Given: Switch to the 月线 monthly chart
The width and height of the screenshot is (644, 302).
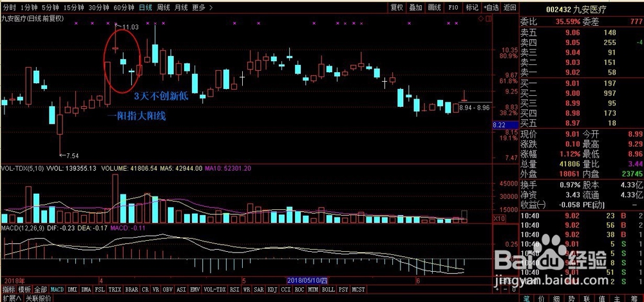Looking at the screenshot, I should click(181, 7).
